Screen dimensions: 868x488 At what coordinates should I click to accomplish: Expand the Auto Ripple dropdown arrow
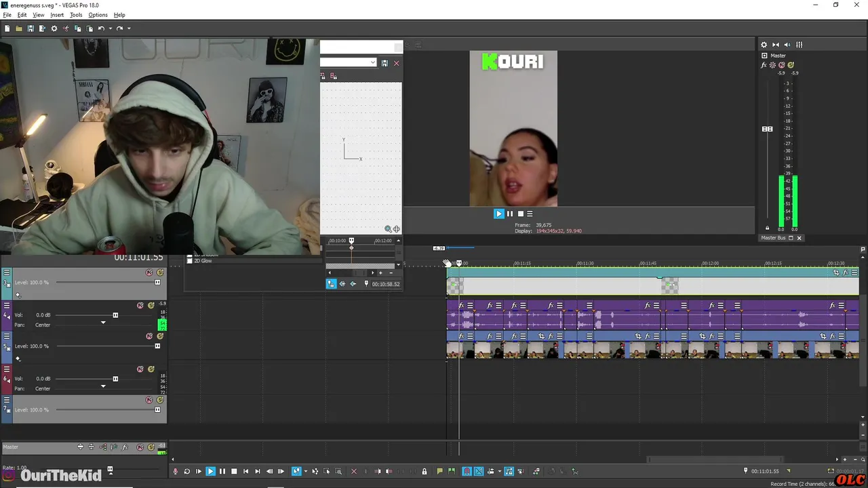coord(499,471)
